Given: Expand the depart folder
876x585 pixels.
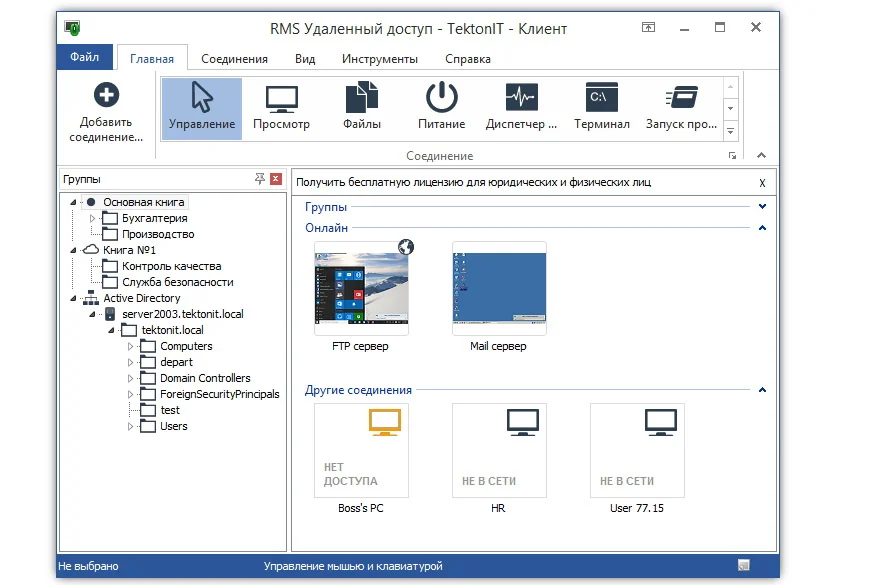Looking at the screenshot, I should pyautogui.click(x=130, y=363).
